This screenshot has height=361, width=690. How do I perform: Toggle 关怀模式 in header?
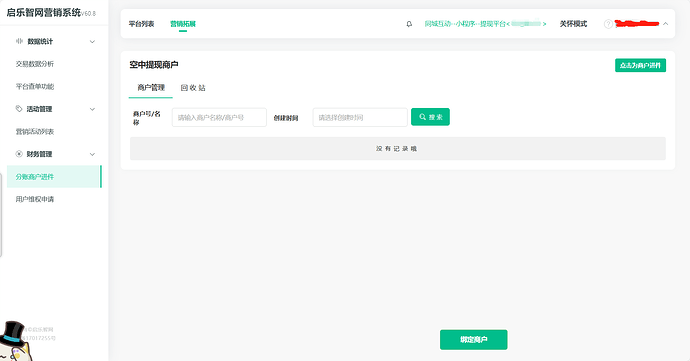[573, 24]
